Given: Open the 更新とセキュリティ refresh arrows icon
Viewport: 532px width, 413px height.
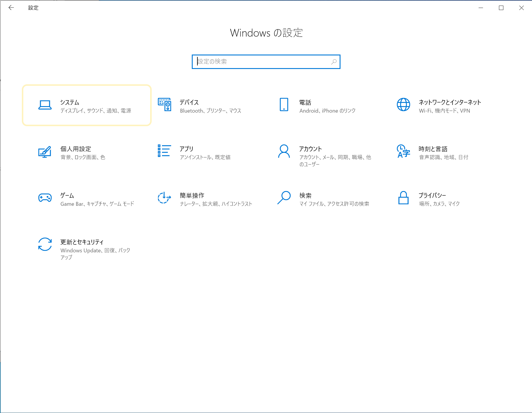Looking at the screenshot, I should click(x=45, y=244).
